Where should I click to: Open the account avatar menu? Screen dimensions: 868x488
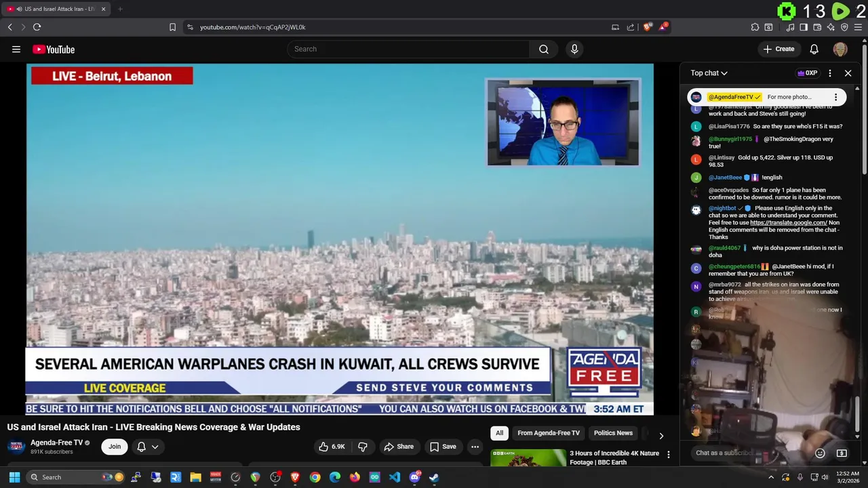840,49
